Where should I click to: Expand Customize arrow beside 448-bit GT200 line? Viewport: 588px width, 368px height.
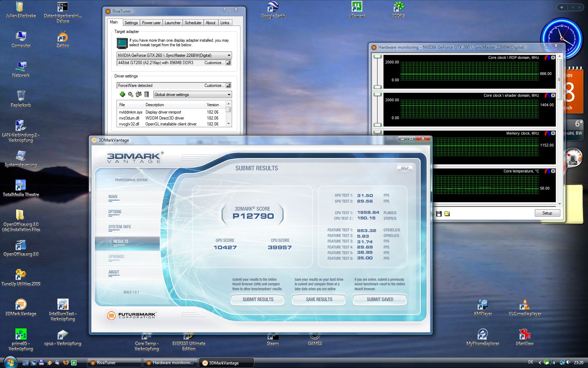(x=228, y=63)
